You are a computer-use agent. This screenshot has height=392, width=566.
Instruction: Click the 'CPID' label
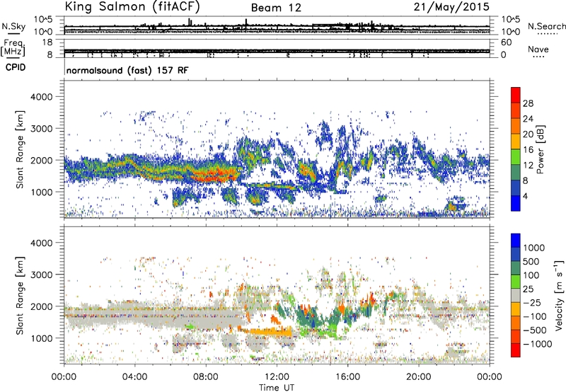point(16,67)
